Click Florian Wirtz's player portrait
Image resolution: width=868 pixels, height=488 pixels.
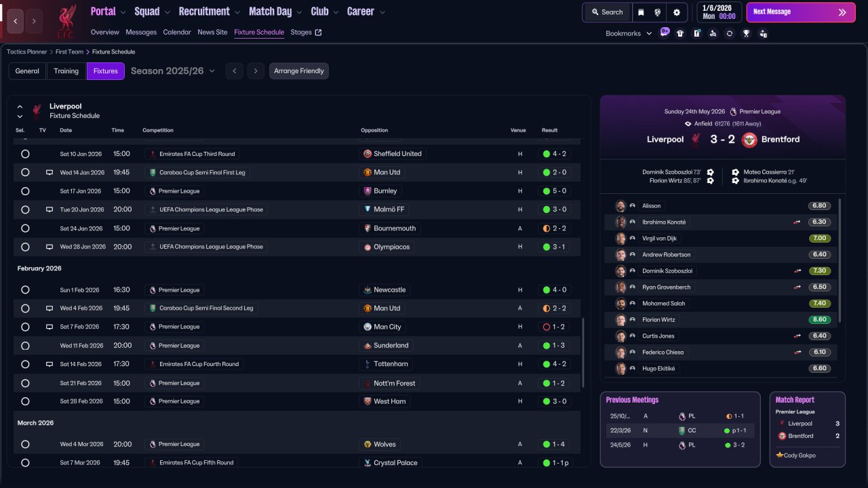tap(620, 320)
